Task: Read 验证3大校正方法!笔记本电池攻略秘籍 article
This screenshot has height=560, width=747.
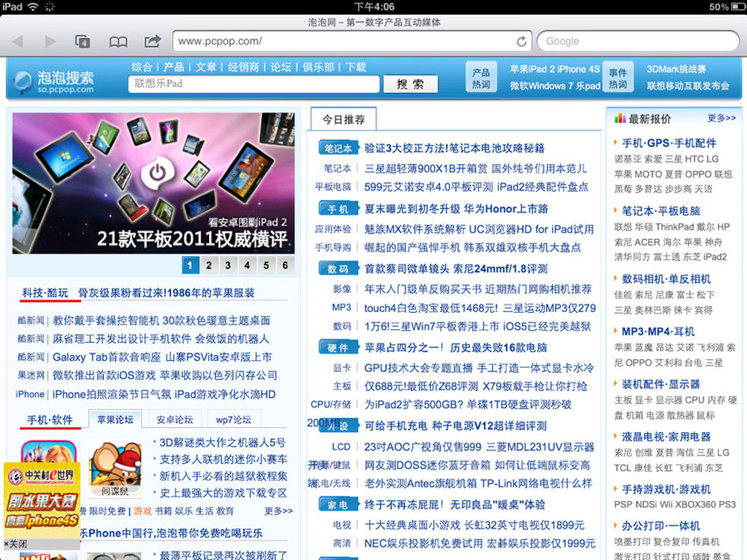Action: (454, 148)
